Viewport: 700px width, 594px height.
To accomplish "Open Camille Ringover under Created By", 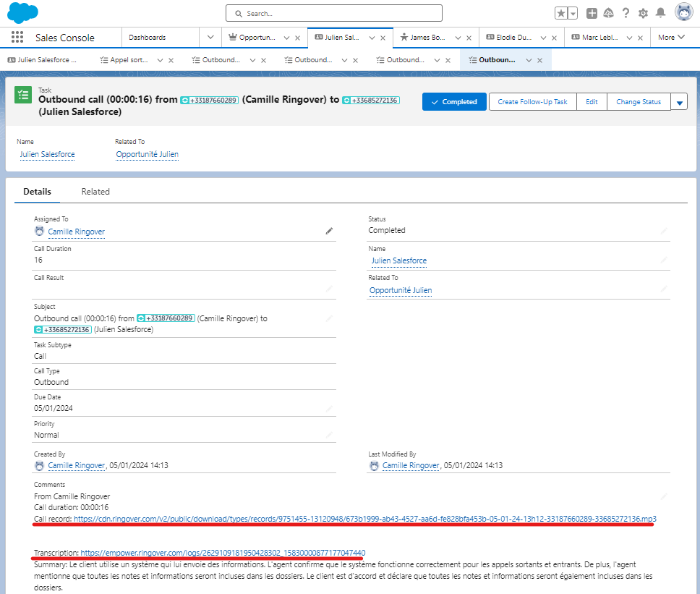I will 77,465.
